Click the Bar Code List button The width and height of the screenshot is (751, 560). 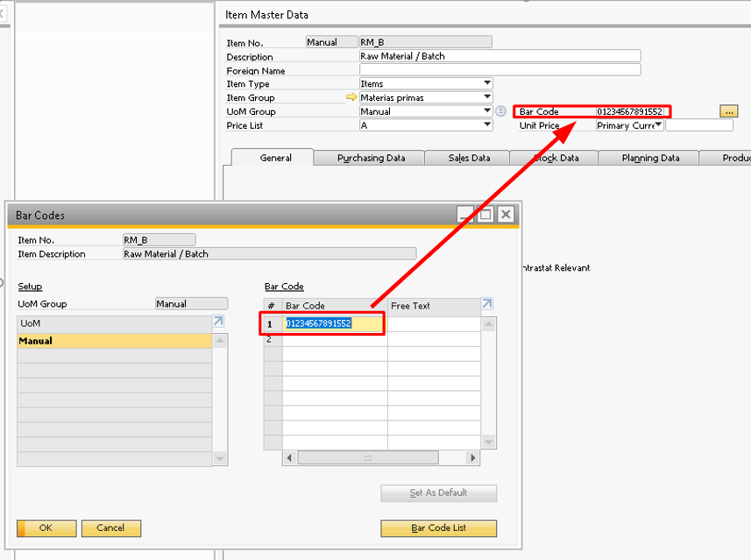(x=438, y=528)
